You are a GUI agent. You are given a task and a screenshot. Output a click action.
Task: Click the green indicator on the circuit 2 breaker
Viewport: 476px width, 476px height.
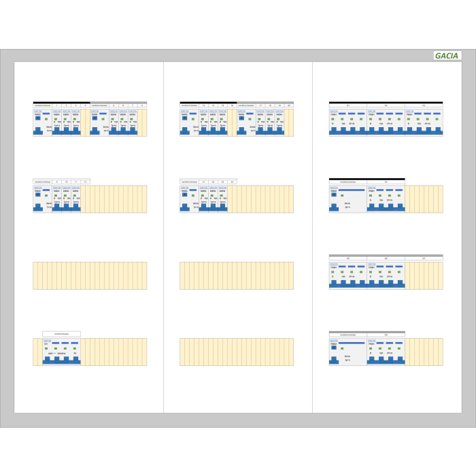(66, 120)
